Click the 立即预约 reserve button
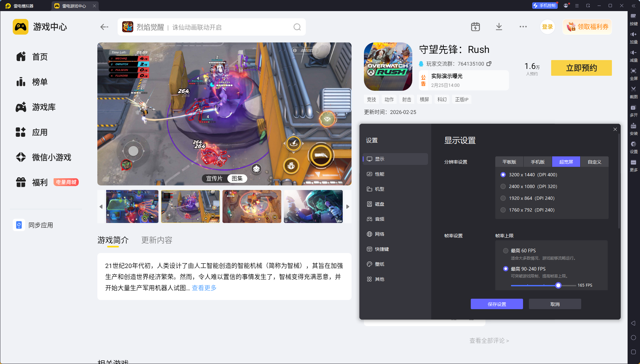640x364 pixels. pos(581,68)
